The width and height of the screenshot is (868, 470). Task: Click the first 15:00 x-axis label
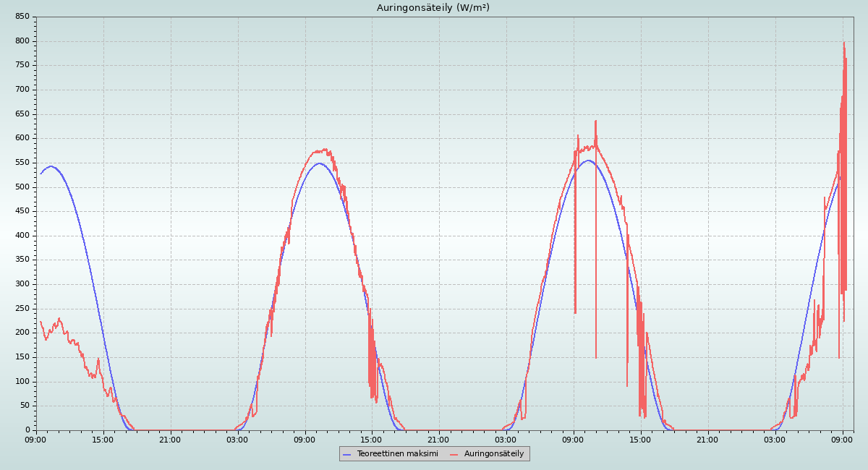pyautogui.click(x=103, y=439)
